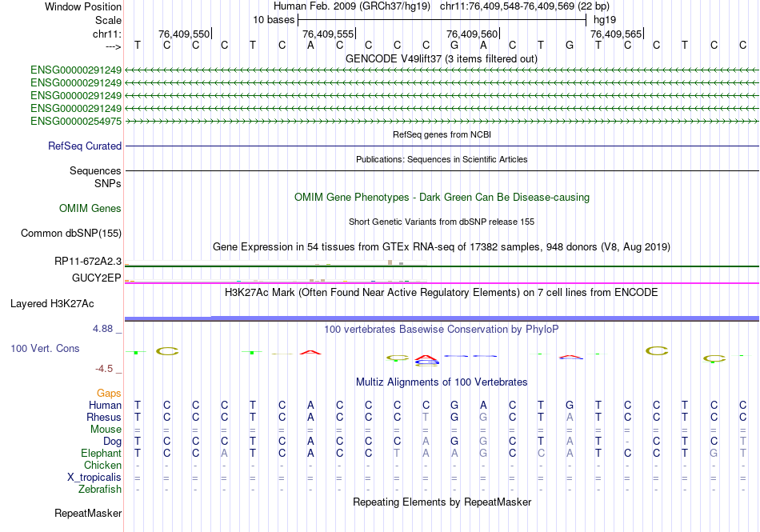
Task: Open Short Genetic Variants from dbSNP release 155
Action: [x=442, y=222]
